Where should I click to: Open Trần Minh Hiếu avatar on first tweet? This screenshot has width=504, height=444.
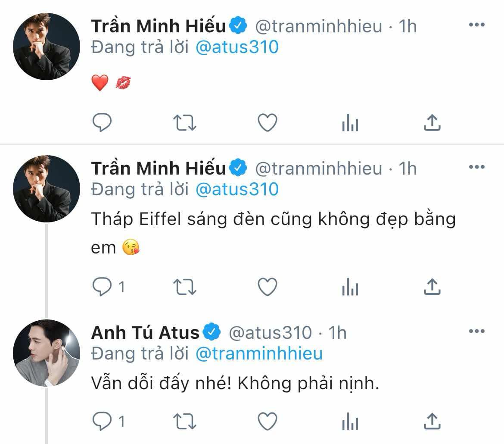pos(46,46)
